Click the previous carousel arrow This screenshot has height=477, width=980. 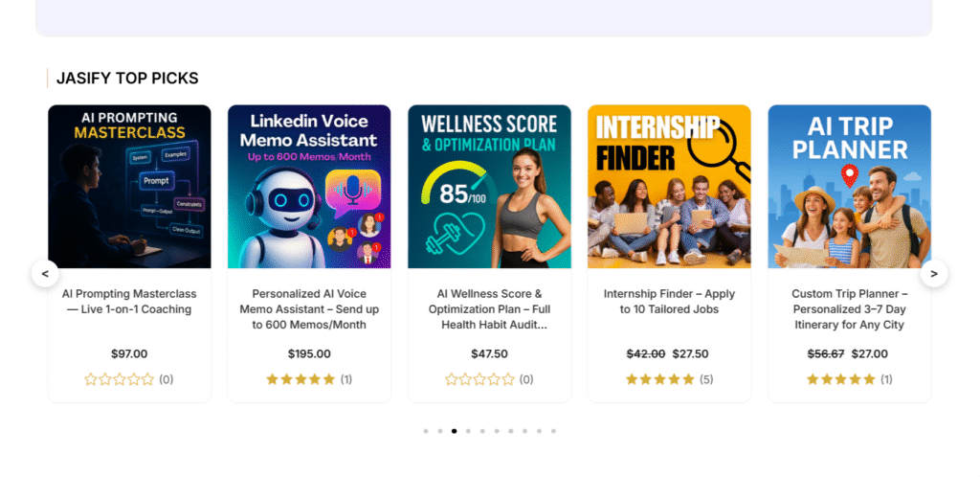(45, 274)
